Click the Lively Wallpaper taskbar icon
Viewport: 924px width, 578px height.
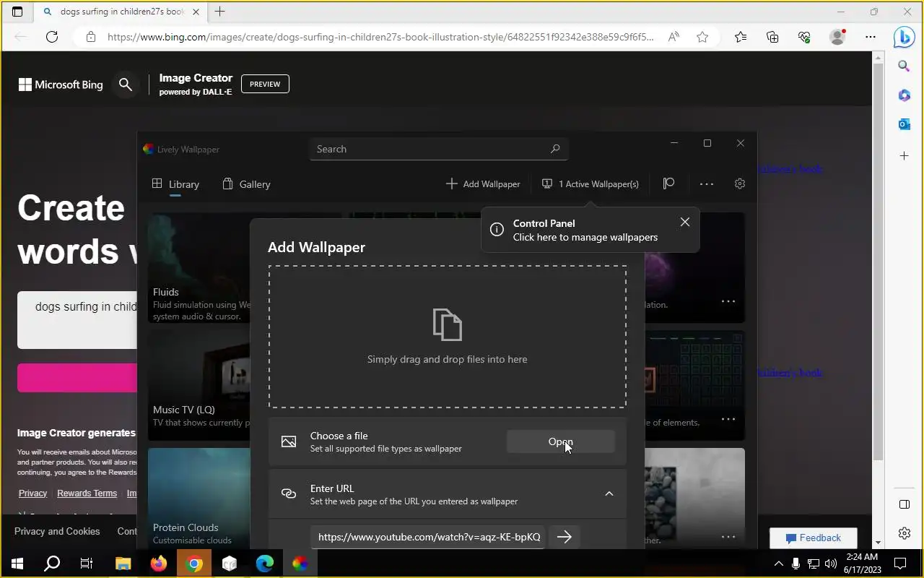pyautogui.click(x=300, y=564)
